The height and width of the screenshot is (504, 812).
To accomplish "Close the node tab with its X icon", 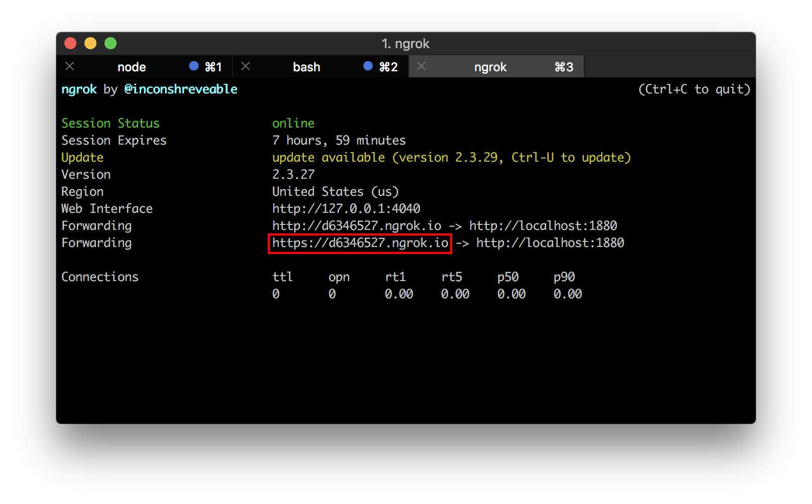I will (70, 66).
